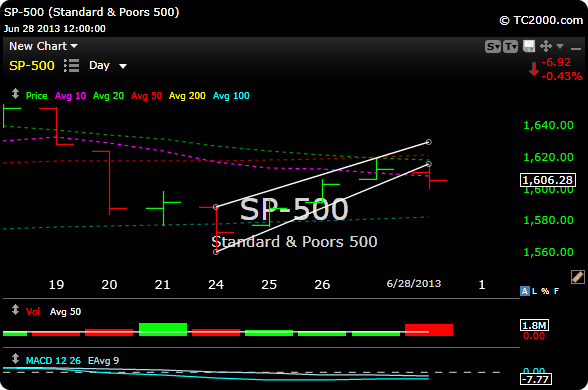Image resolution: width=588 pixels, height=390 pixels.
Task: Click the yellow SP-500 symbol name
Action: click(x=32, y=66)
